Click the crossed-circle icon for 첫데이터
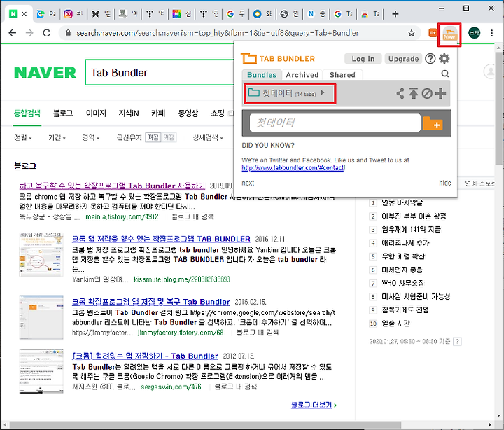504x430 pixels. pos(427,94)
